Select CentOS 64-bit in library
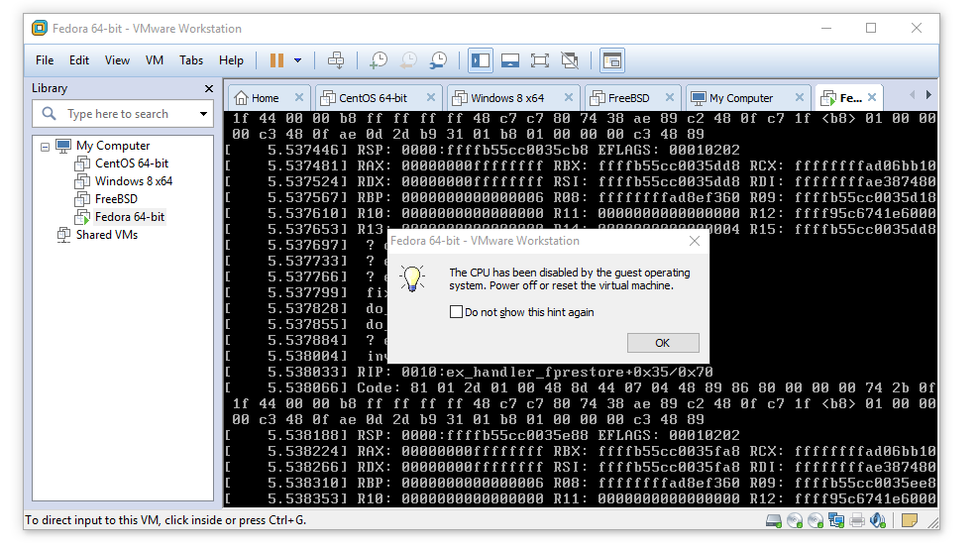 [x=132, y=164]
